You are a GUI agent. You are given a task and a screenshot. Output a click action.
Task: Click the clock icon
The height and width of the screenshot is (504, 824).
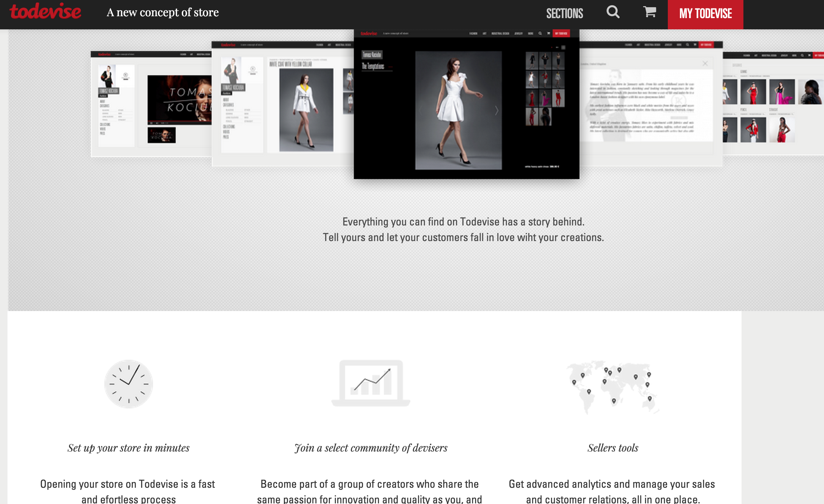129,384
